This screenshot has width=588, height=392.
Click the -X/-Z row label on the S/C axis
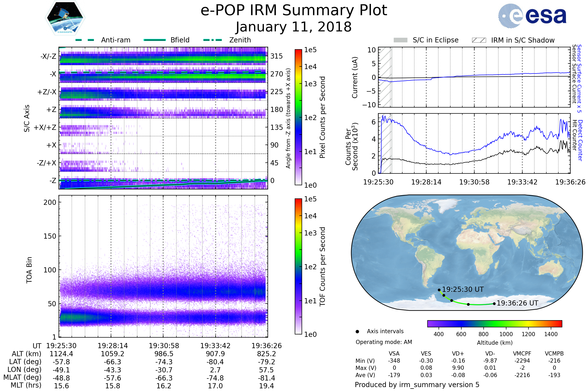[48, 56]
